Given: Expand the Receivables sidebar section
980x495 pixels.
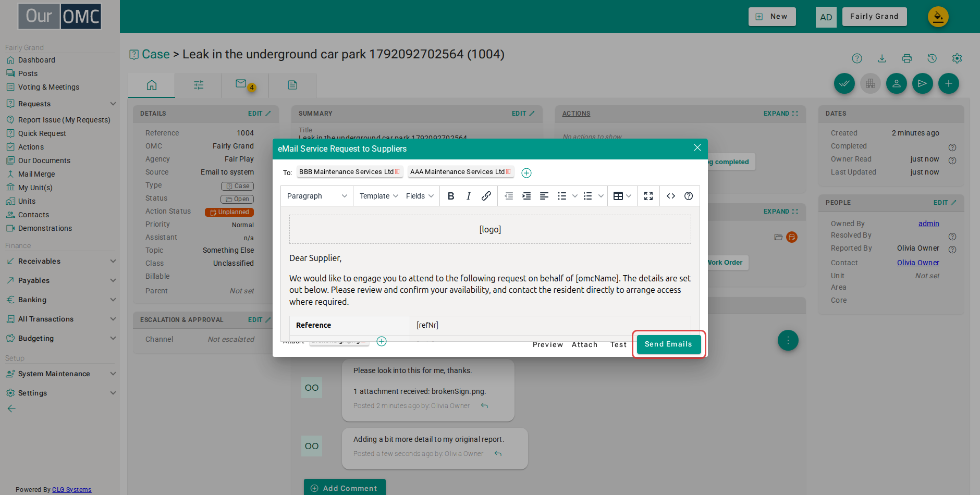Looking at the screenshot, I should tap(60, 261).
